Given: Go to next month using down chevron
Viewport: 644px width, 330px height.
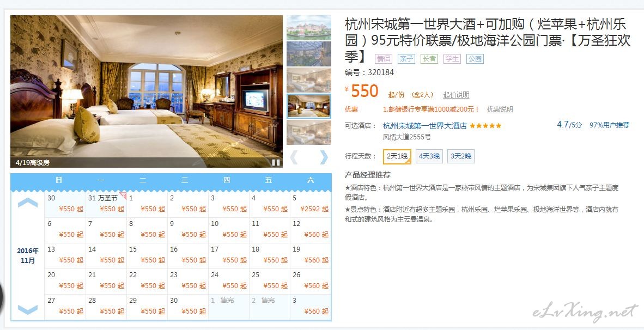Looking at the screenshot, I should [28, 309].
